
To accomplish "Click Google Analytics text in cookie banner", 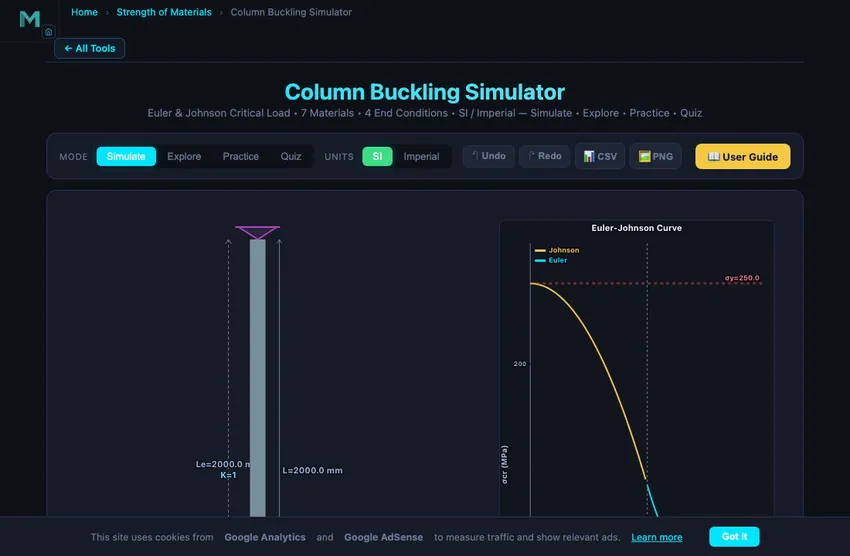I will (x=265, y=537).
